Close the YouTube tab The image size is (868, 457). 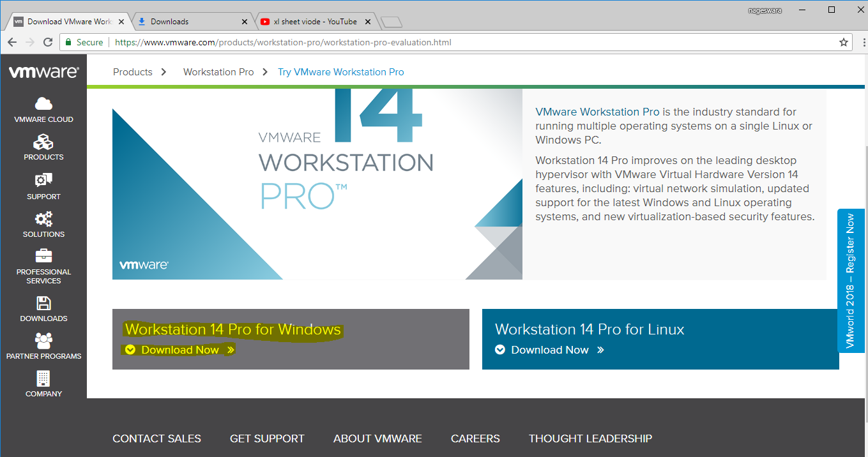pyautogui.click(x=367, y=21)
